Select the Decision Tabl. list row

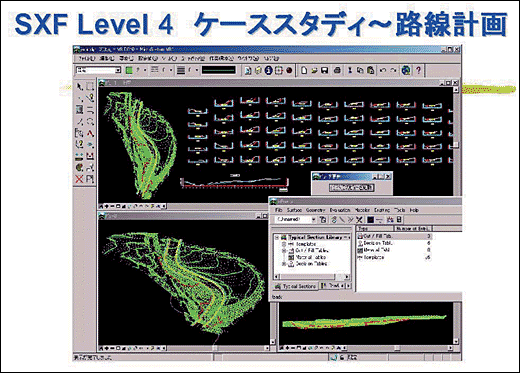[394, 243]
